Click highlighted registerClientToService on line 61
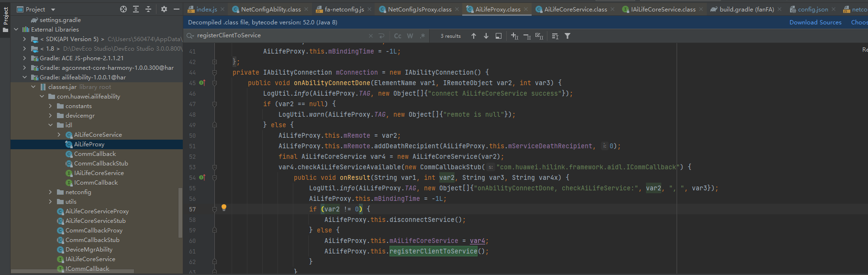 pyautogui.click(x=433, y=251)
